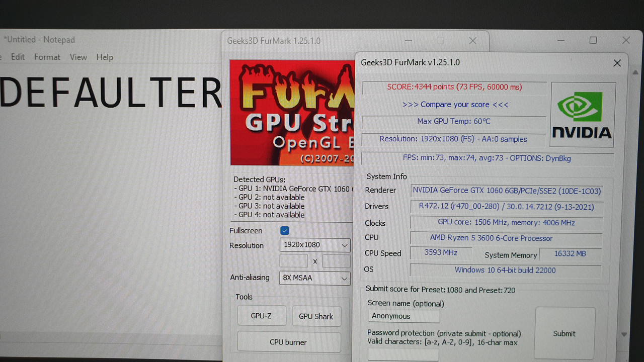644x362 pixels.
Task: Close the FurMark score results dialog
Action: click(x=617, y=63)
